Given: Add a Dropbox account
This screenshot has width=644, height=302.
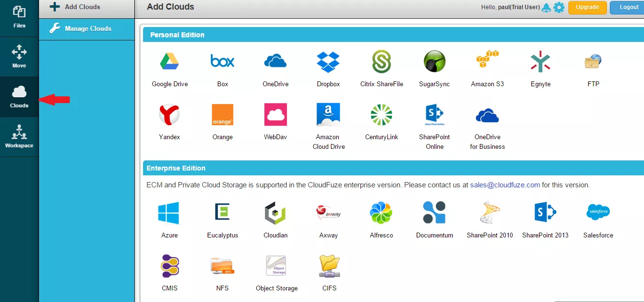Looking at the screenshot, I should coord(329,62).
